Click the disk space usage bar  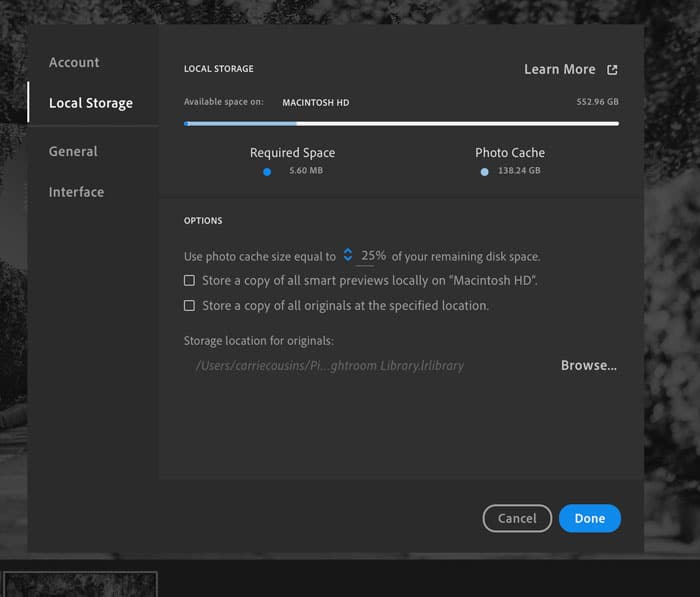(401, 124)
